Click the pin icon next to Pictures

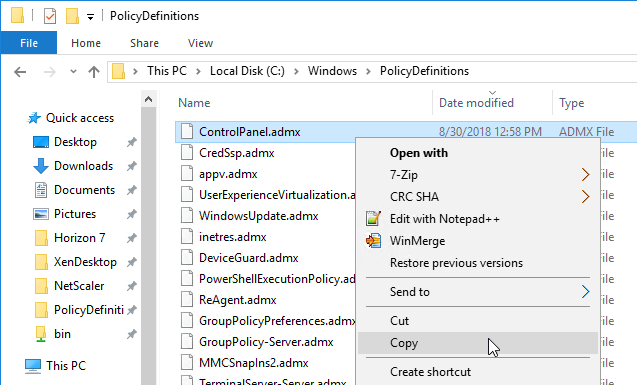(x=132, y=214)
